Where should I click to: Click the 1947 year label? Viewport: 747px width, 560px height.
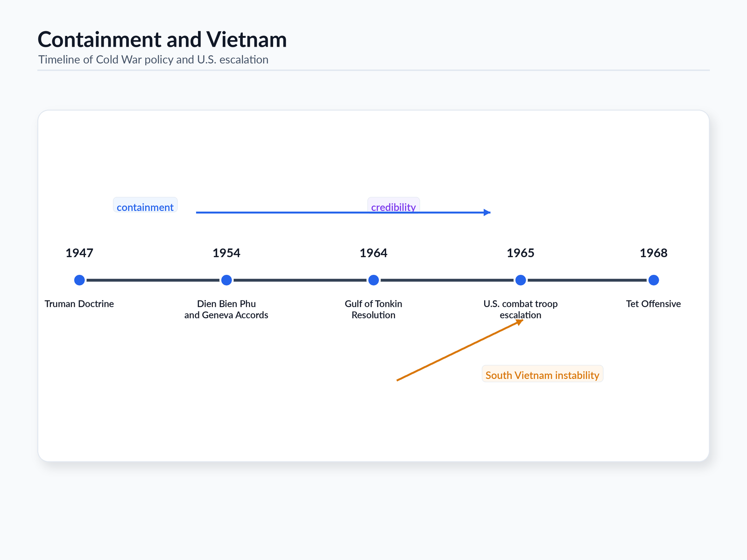(79, 253)
